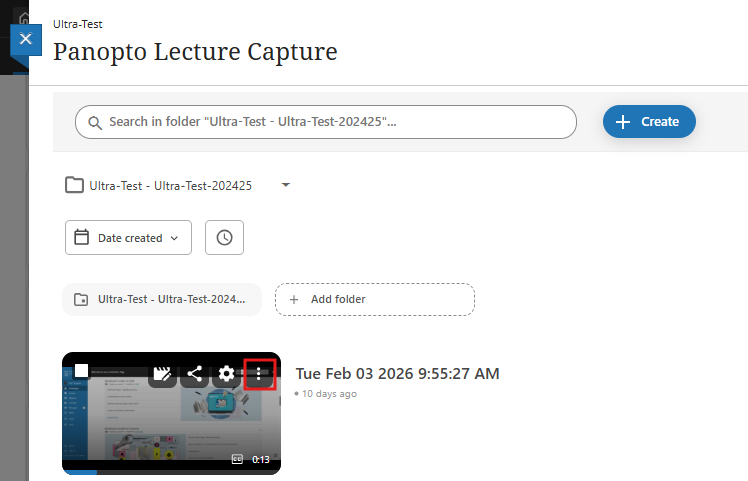
Task: Tick the video selection checkbox on thumbnail
Action: [82, 371]
